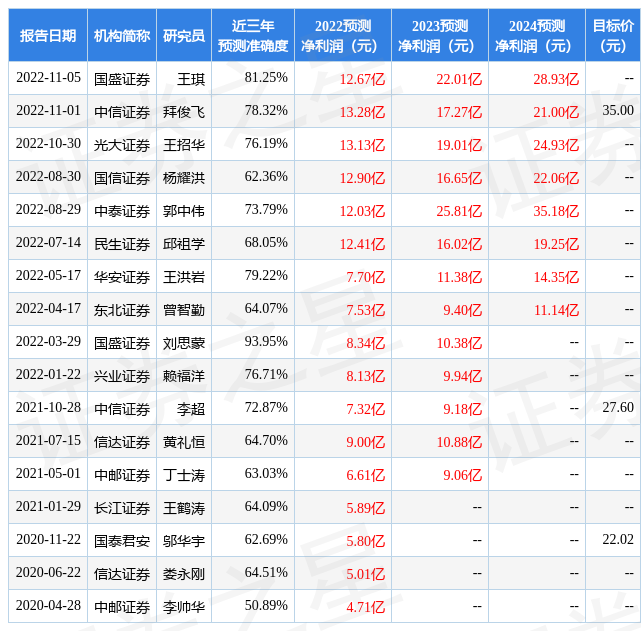
Task: Select researcher name 娄永刚
Action: tap(184, 574)
